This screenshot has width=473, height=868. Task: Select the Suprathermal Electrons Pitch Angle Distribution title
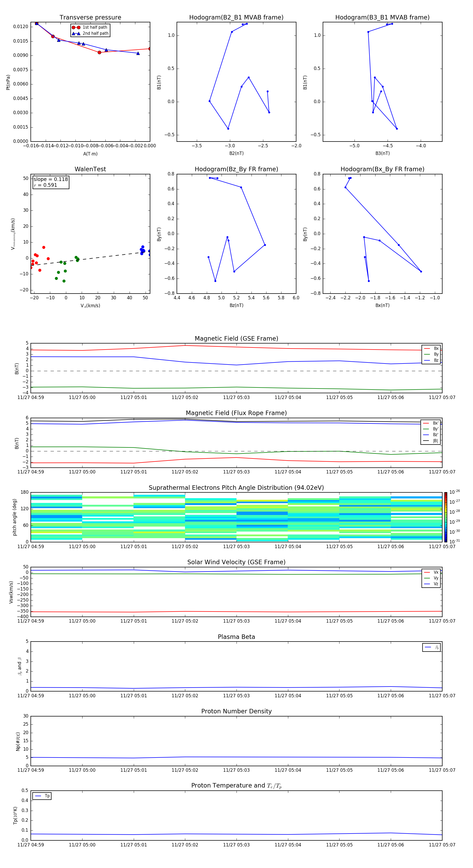click(x=236, y=488)
